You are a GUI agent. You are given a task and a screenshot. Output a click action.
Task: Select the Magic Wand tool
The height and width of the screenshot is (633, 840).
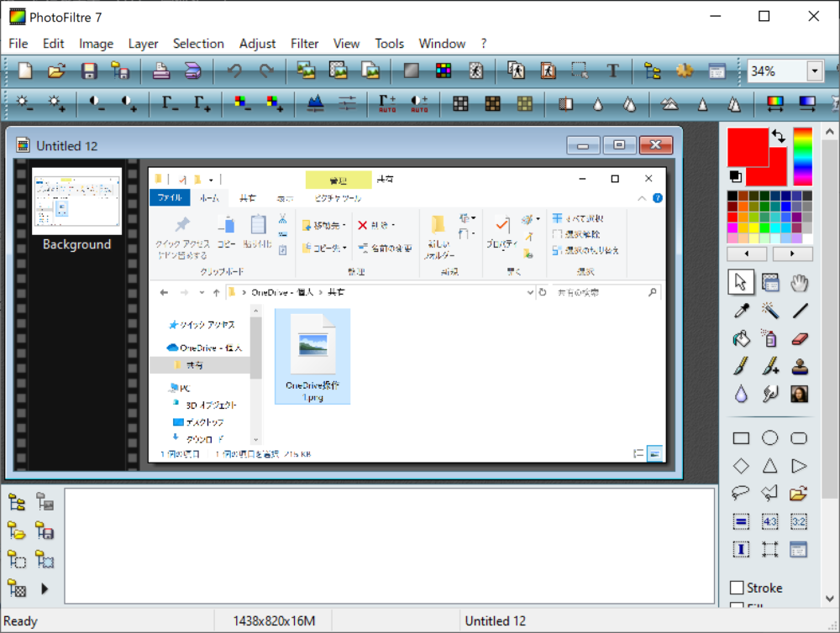[770, 310]
